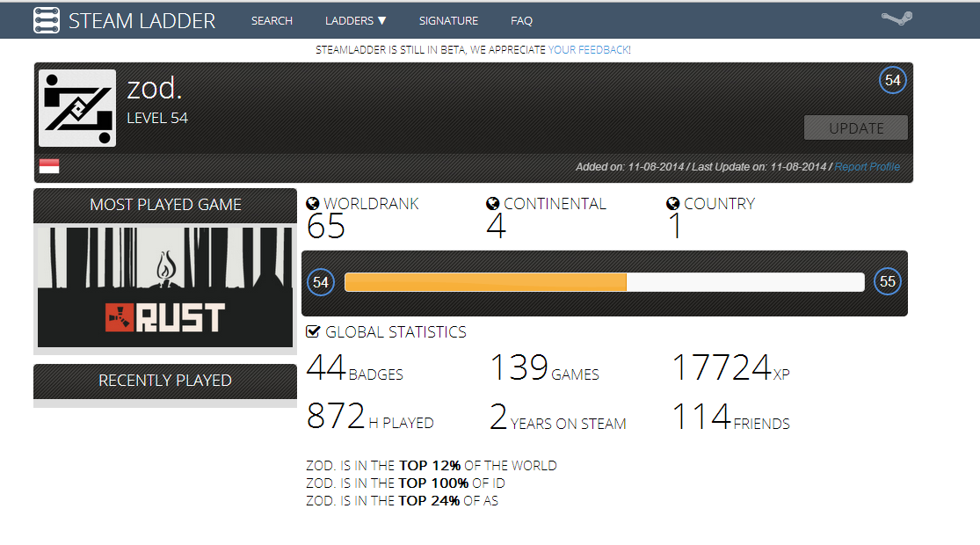Expand the Ladders dropdown menu
The height and width of the screenshot is (545, 980).
pos(355,20)
